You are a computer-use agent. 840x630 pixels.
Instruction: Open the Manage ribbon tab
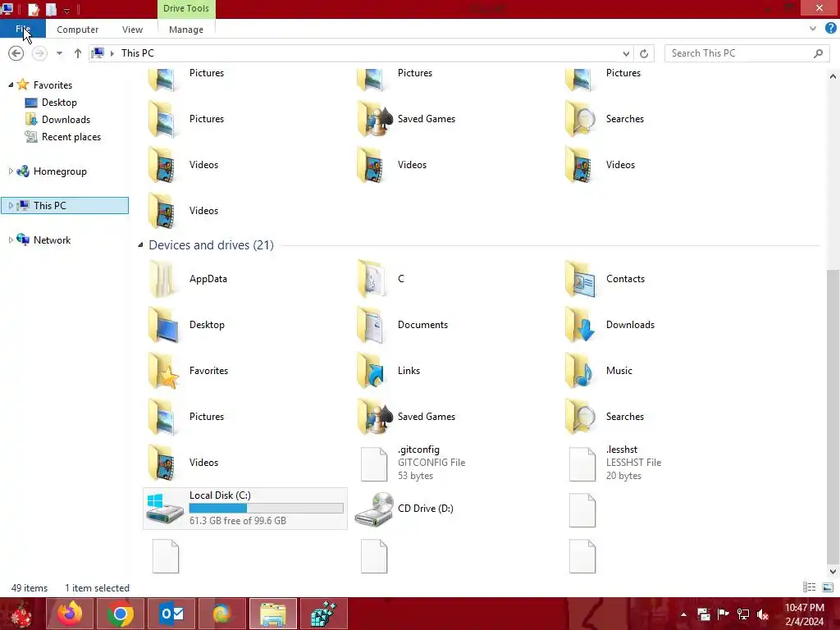coord(186,30)
